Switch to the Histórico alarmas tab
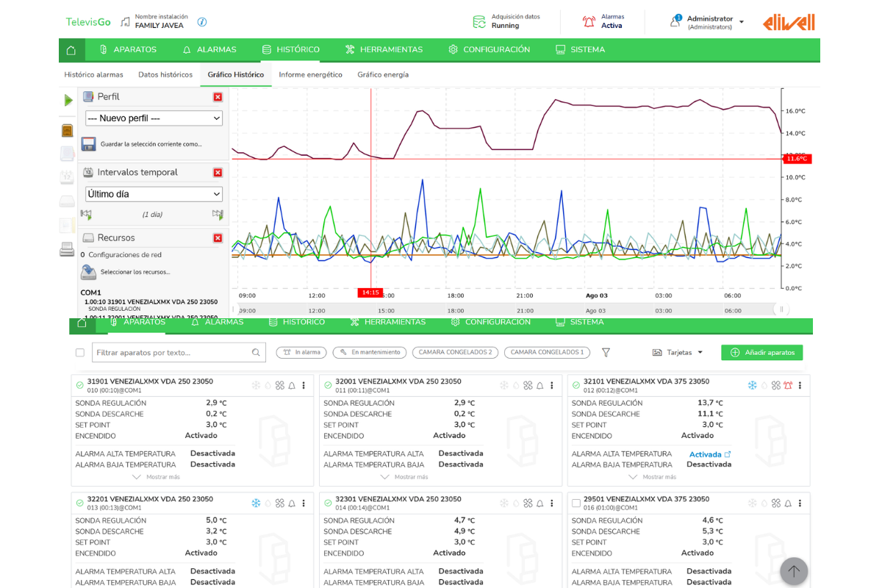This screenshot has height=588, width=882. [94, 75]
